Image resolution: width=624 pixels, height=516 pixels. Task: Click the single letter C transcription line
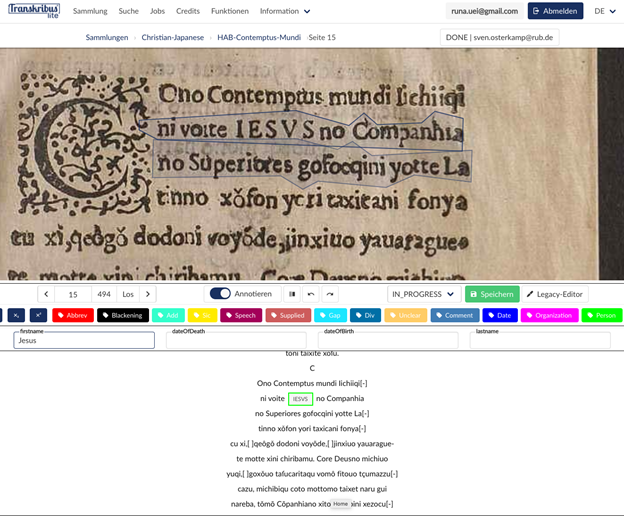point(312,368)
